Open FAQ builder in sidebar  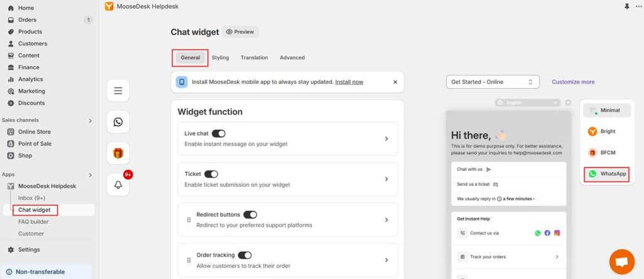tap(33, 222)
